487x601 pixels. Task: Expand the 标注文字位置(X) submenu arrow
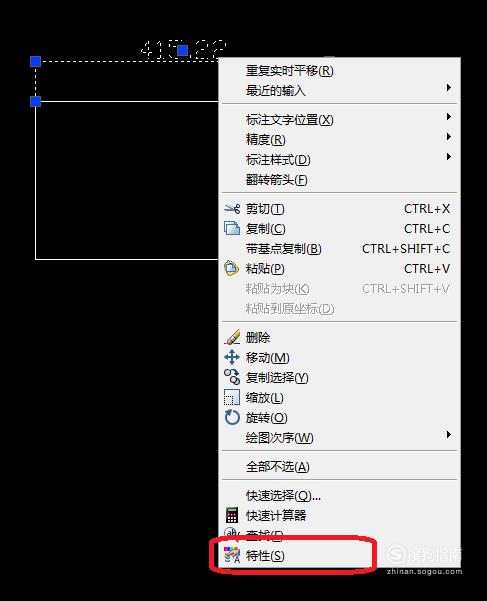[x=449, y=117]
